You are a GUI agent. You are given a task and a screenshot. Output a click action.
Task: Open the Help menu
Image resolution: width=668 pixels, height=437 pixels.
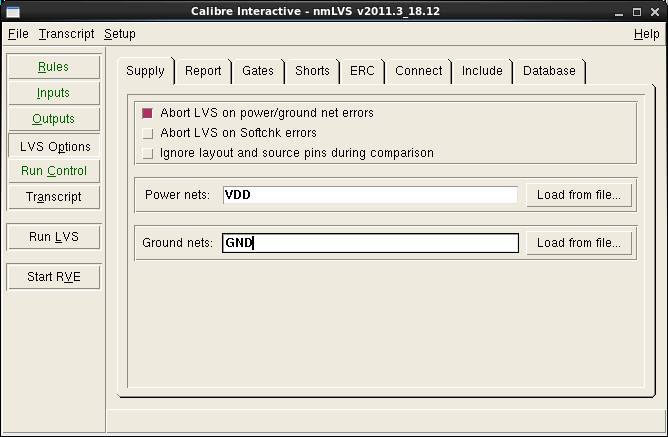646,34
